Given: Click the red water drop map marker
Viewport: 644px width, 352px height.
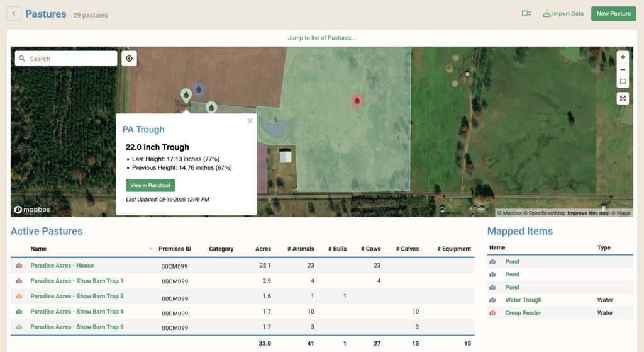Looking at the screenshot, I should pos(357,101).
